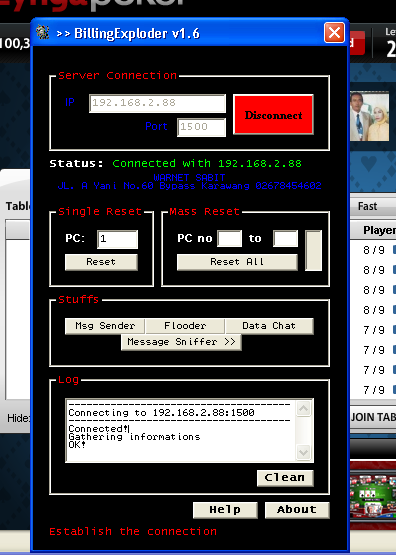
Task: Click the Mass Reset starting PC field
Action: (230, 239)
